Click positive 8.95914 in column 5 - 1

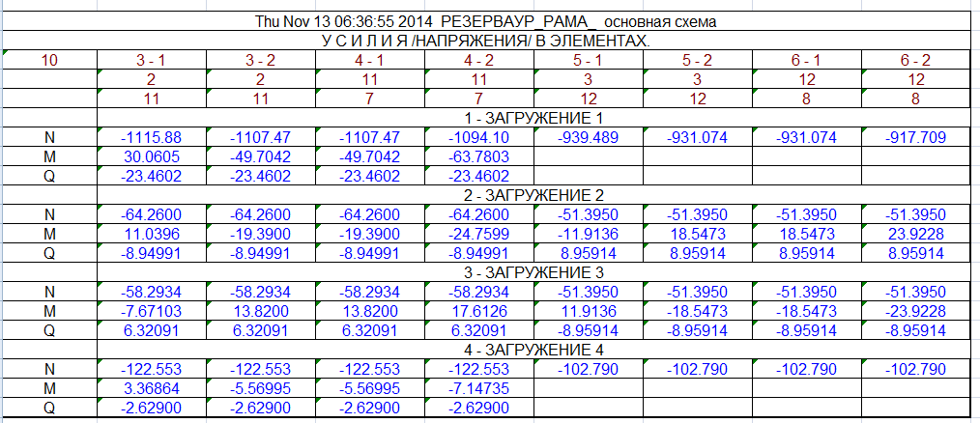coord(589,253)
